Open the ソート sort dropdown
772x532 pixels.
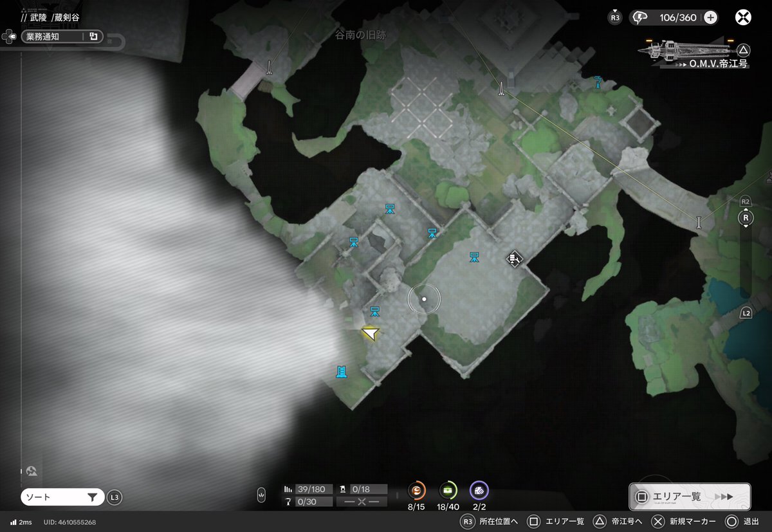[62, 497]
